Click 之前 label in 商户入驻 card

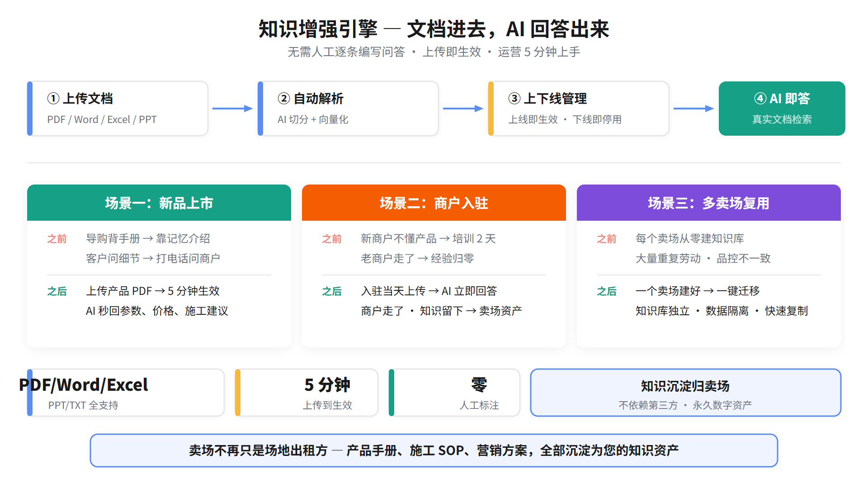click(x=332, y=239)
